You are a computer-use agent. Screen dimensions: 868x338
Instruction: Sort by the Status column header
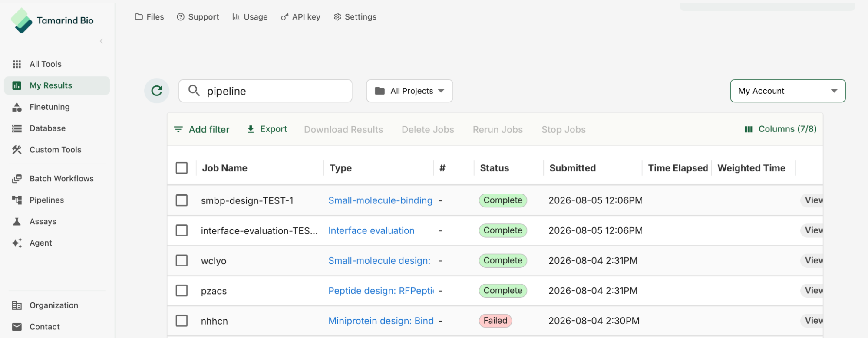tap(494, 168)
